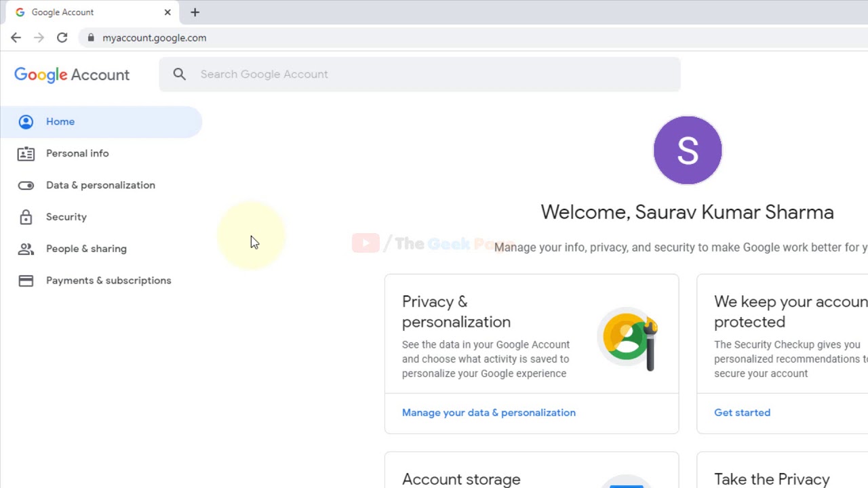The image size is (868, 488).
Task: Click the Security padlock icon
Action: point(26,218)
